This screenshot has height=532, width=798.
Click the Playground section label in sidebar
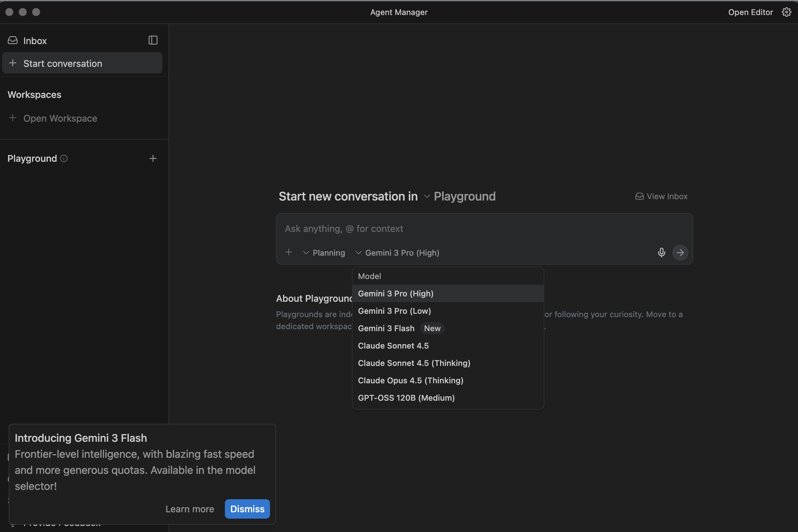(x=32, y=158)
